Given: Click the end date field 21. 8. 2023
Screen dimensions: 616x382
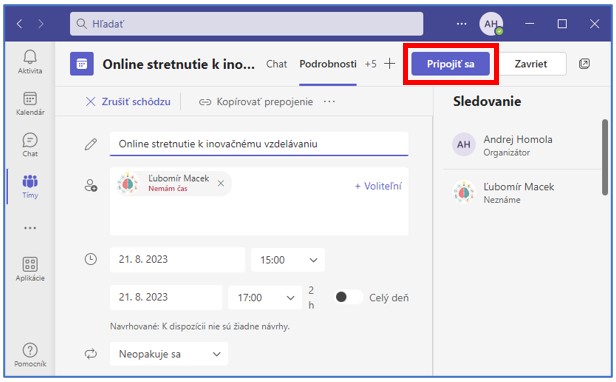Looking at the screenshot, I should click(166, 297).
